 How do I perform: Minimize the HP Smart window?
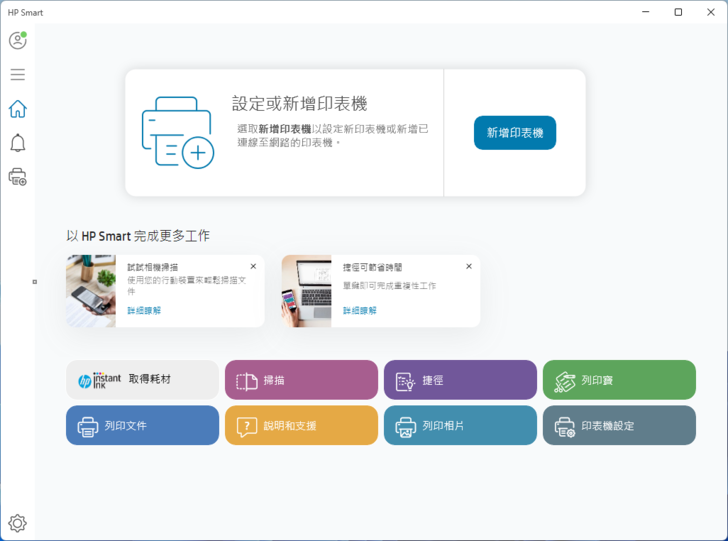[x=646, y=12]
